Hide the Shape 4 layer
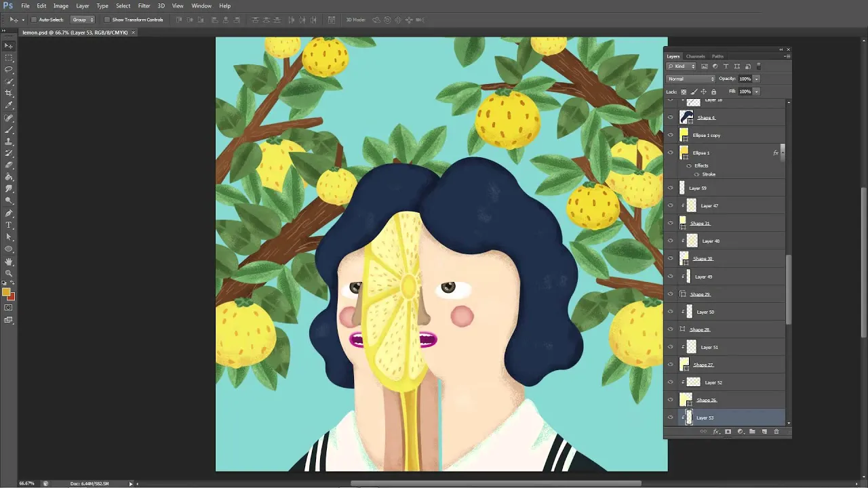The width and height of the screenshot is (868, 488). click(671, 117)
